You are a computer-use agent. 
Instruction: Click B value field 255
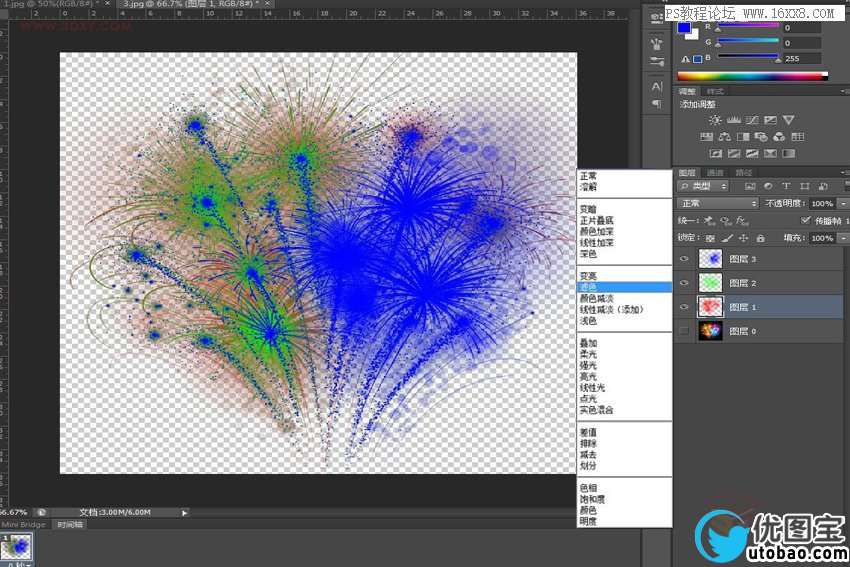tap(802, 59)
